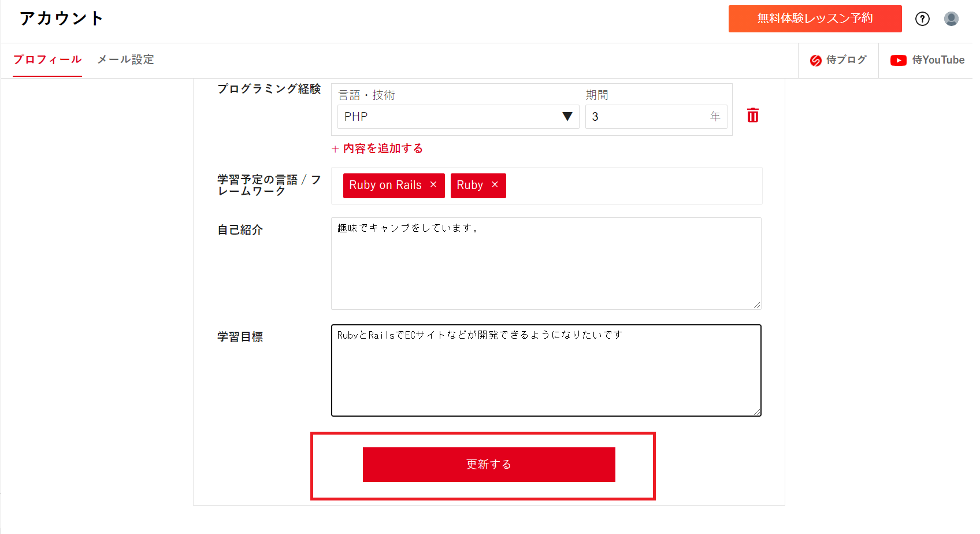The image size is (980, 534).
Task: Remove the Ruby on Rails tag
Action: (433, 185)
